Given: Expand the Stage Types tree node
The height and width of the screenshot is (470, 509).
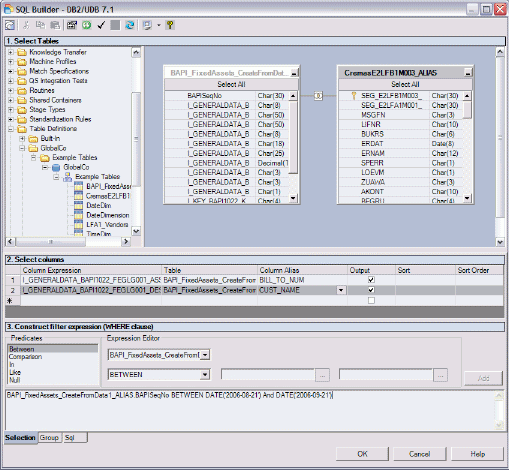Looking at the screenshot, I should coord(11,110).
